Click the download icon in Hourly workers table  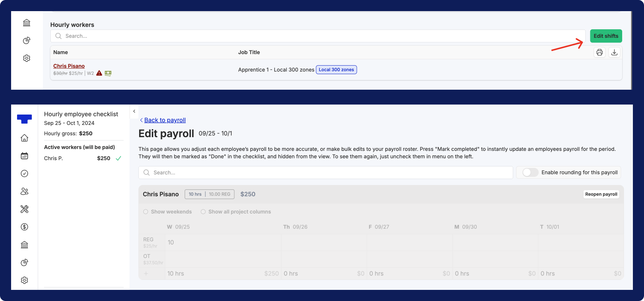[614, 52]
